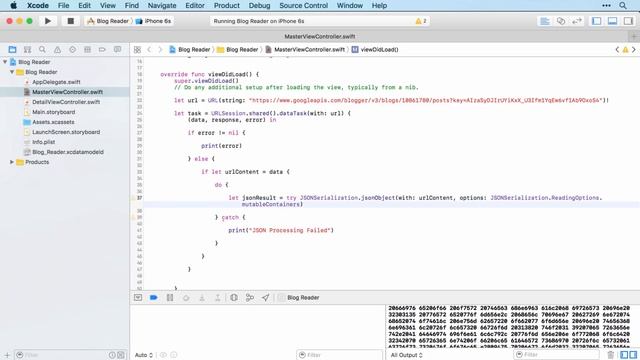The image size is (640, 360).
Task: Click the warnings count badge in activity view
Action: point(421,21)
